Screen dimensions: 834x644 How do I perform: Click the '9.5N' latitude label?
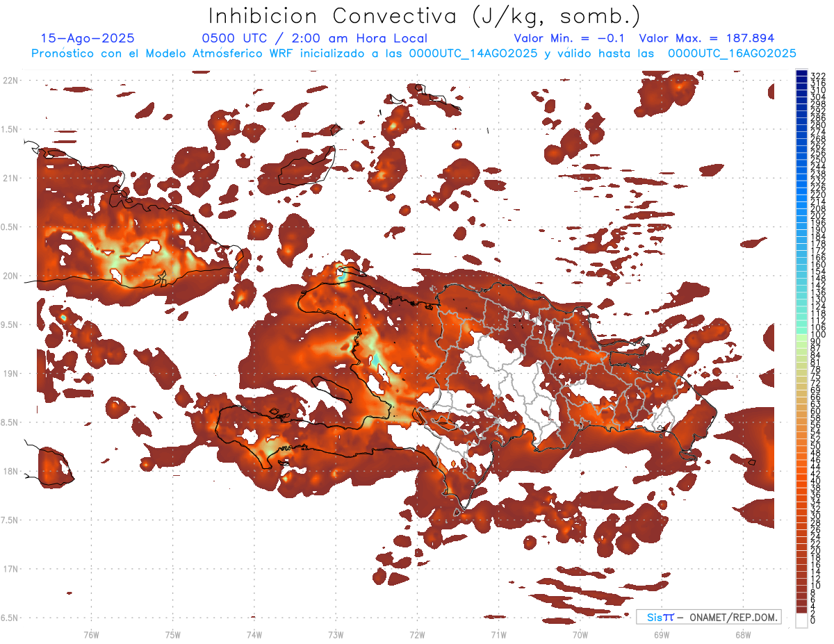[10, 325]
